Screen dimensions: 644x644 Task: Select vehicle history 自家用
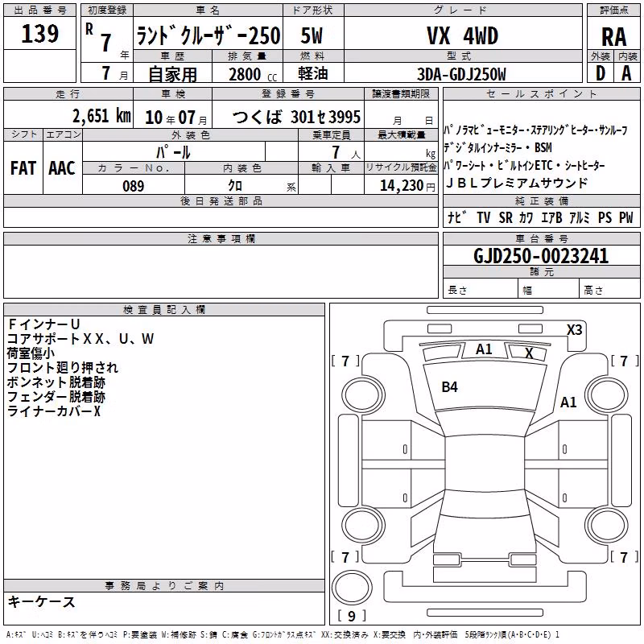[x=172, y=74]
